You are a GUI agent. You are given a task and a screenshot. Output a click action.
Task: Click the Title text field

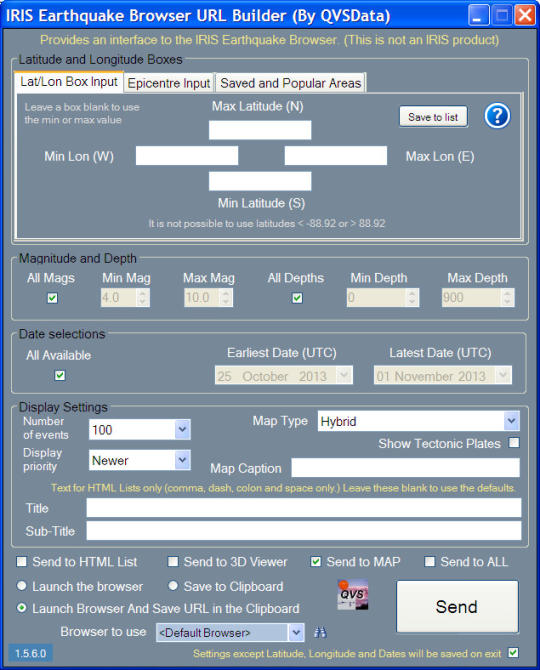click(x=304, y=508)
